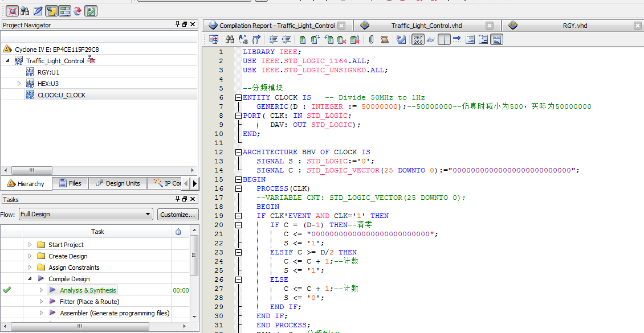Open the Hierarchy tab
Image resolution: width=644 pixels, height=333 pixels.
[x=27, y=183]
